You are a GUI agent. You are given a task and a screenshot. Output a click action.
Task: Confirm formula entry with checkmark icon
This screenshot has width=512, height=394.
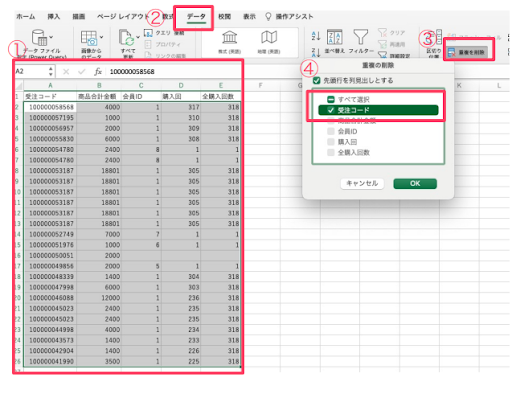[81, 71]
